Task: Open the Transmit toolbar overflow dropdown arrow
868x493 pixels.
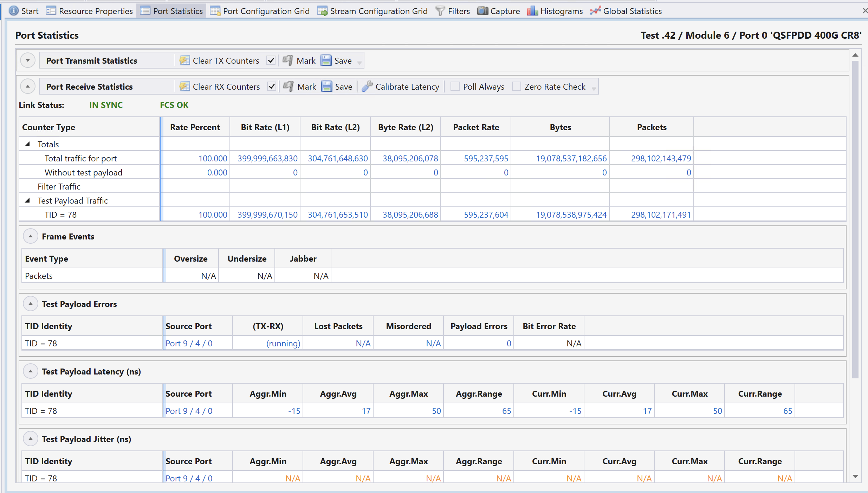Action: point(359,62)
